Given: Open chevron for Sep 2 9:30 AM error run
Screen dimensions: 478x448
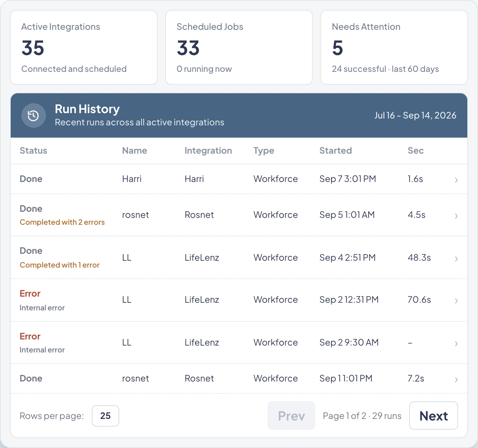Looking at the screenshot, I should click(456, 343).
